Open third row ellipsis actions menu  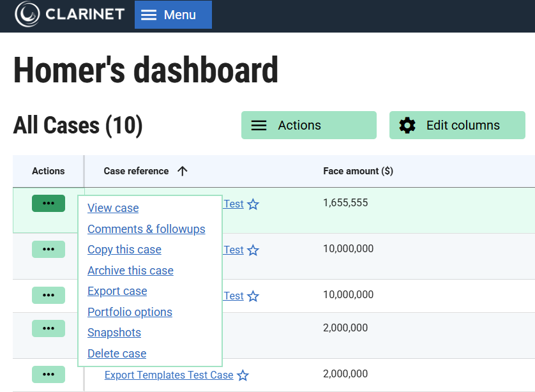pos(49,295)
